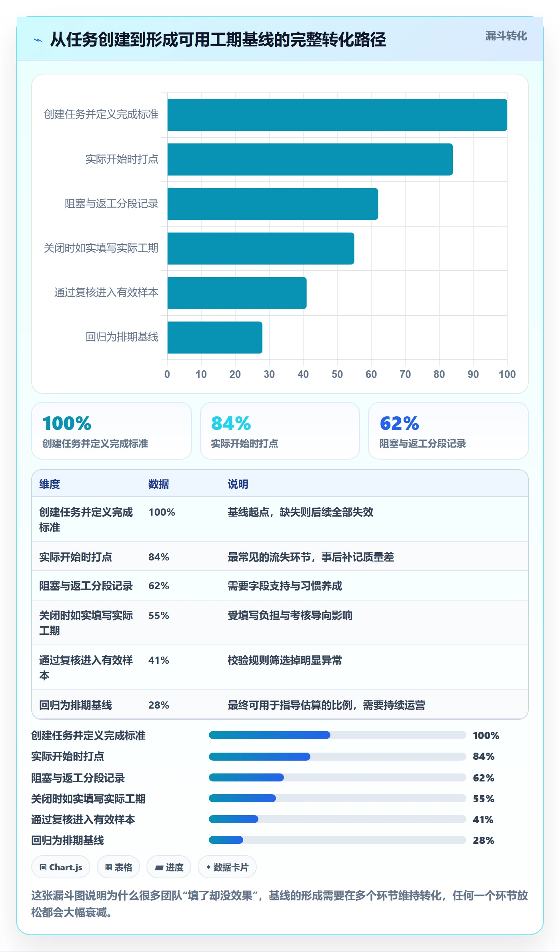
Task: Click the summary paragraph beginning 这张漏斗图说明
Action: [x=280, y=904]
